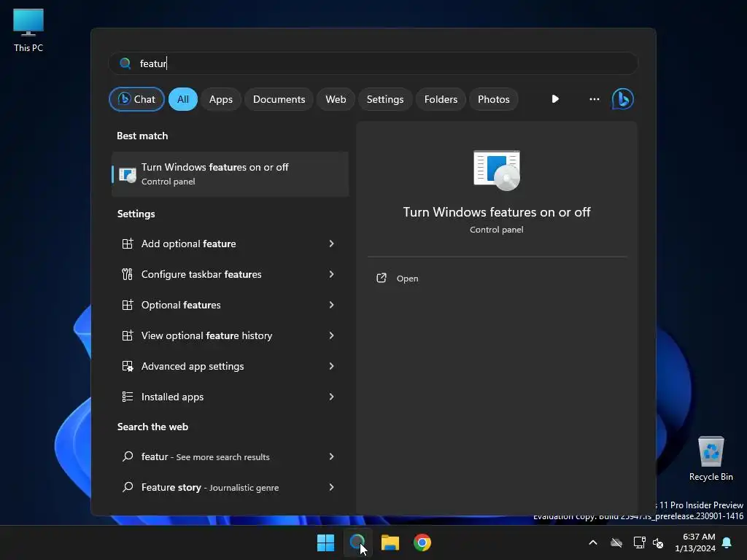Select the Apps filter tab

click(220, 99)
